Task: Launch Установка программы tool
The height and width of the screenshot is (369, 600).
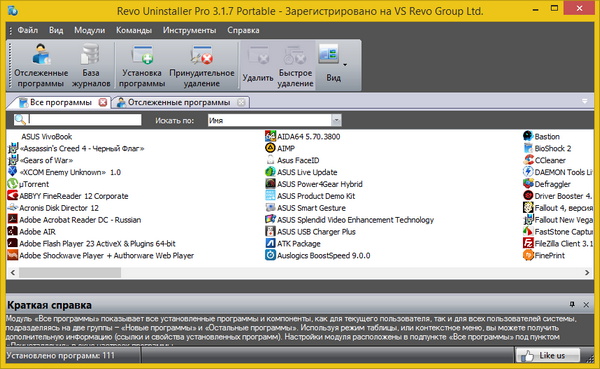Action: [x=142, y=66]
